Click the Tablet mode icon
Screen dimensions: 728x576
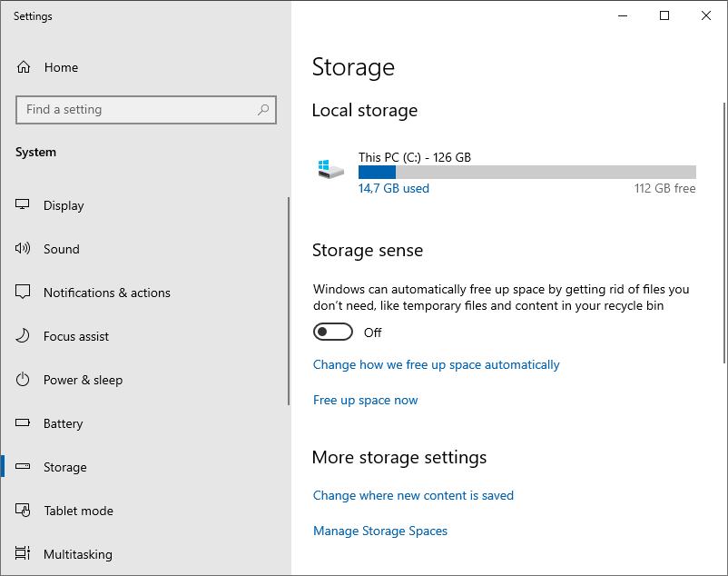[23, 510]
